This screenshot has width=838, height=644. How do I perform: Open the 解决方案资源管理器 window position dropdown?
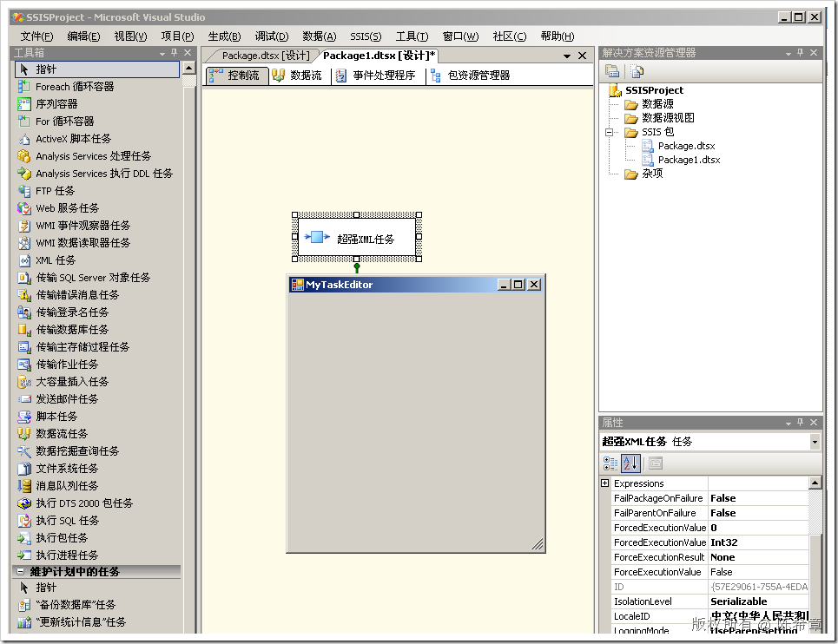(789, 54)
